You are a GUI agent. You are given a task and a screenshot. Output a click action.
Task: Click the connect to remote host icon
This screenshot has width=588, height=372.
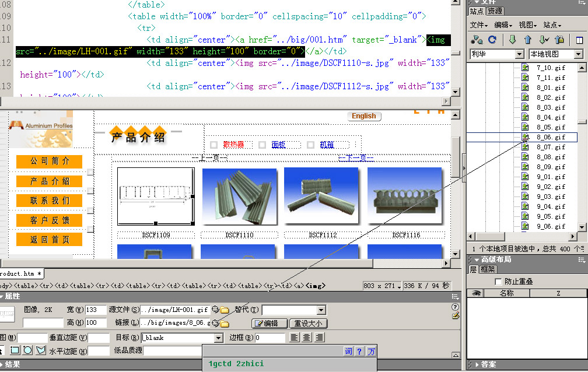(477, 40)
